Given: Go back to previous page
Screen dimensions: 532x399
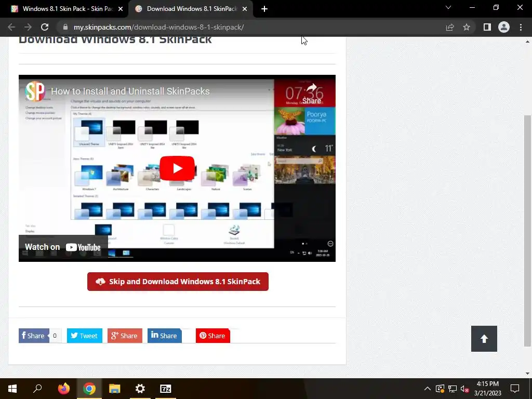Looking at the screenshot, I should [11, 27].
